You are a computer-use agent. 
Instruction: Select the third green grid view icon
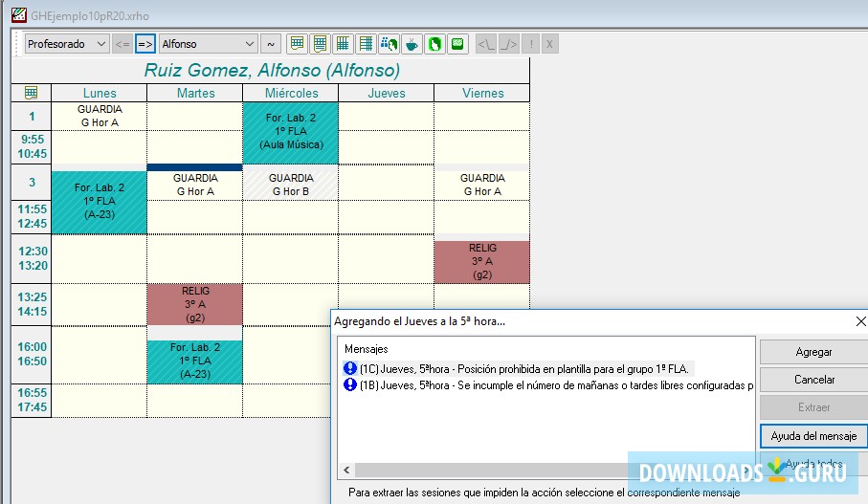(343, 44)
